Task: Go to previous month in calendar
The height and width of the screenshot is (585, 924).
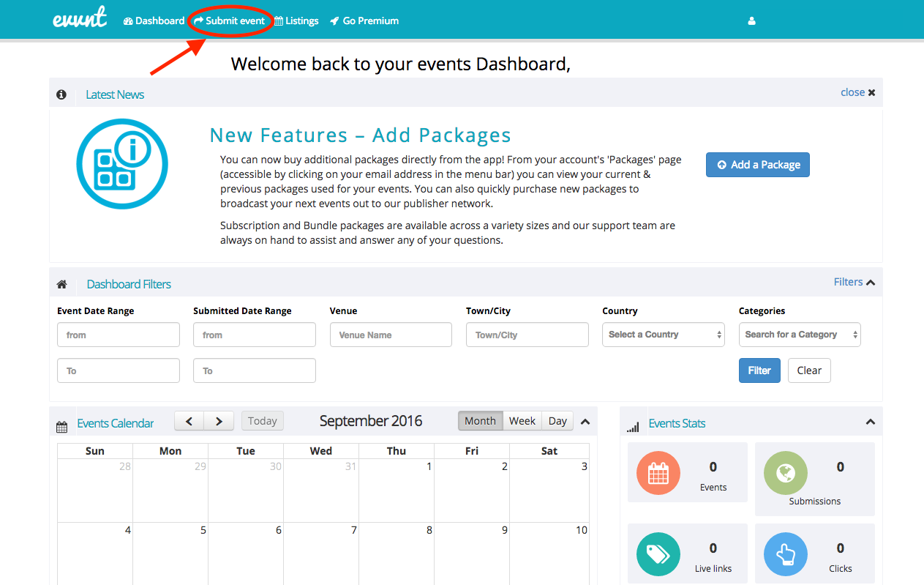Action: point(189,421)
